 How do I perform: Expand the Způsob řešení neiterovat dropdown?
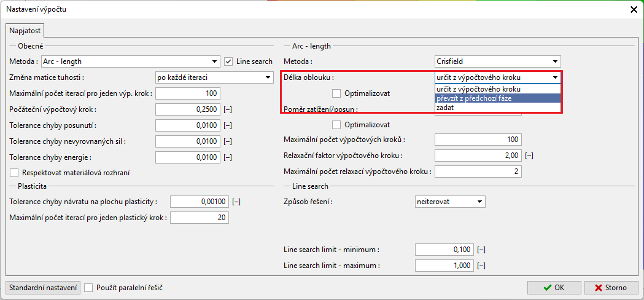[x=450, y=202]
